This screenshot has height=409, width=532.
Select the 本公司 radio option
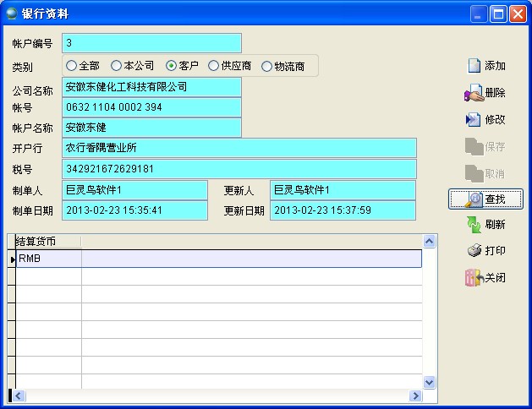[117, 66]
